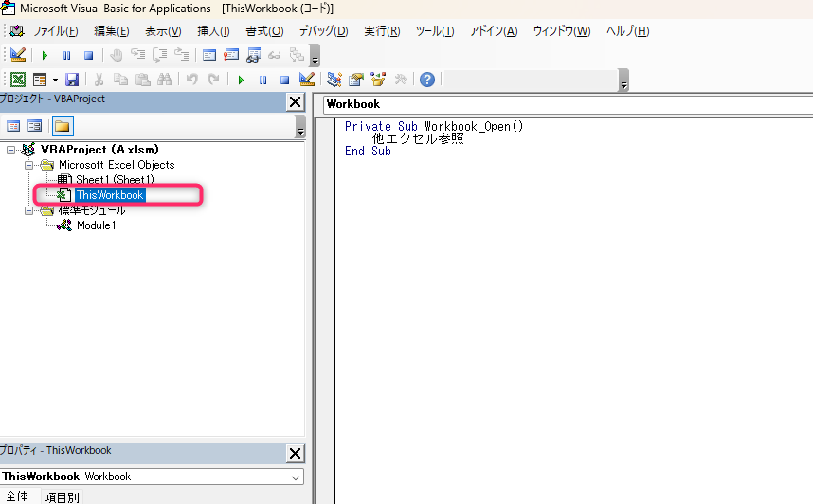Image resolution: width=813 pixels, height=504 pixels.
Task: Click the Copy icon in the Standard toolbar
Action: click(120, 80)
